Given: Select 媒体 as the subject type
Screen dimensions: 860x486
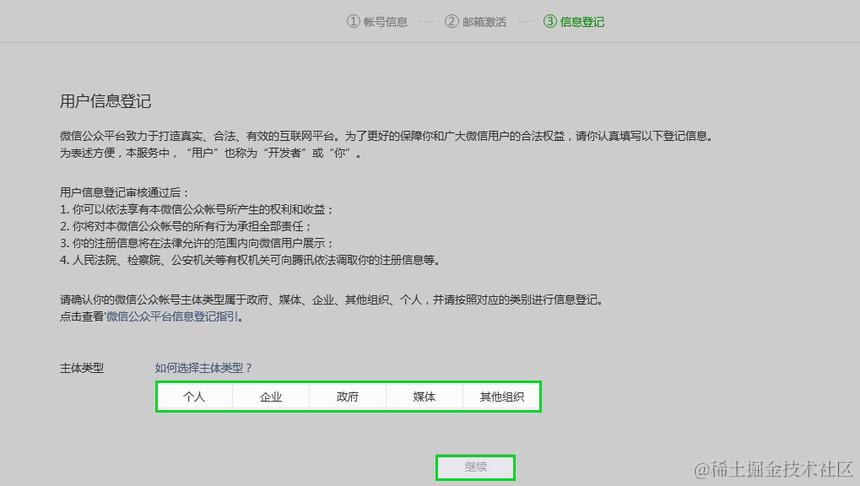Looking at the screenshot, I should [x=425, y=397].
